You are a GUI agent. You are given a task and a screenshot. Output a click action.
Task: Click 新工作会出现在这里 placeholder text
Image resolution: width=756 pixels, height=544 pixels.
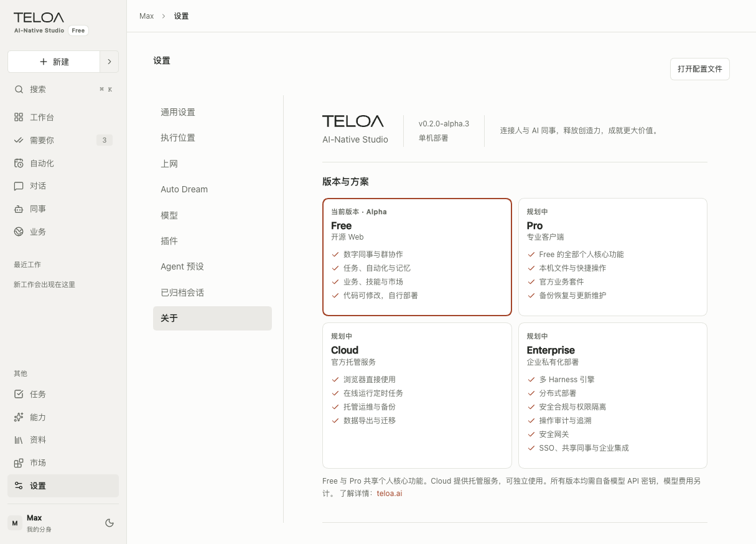44,284
